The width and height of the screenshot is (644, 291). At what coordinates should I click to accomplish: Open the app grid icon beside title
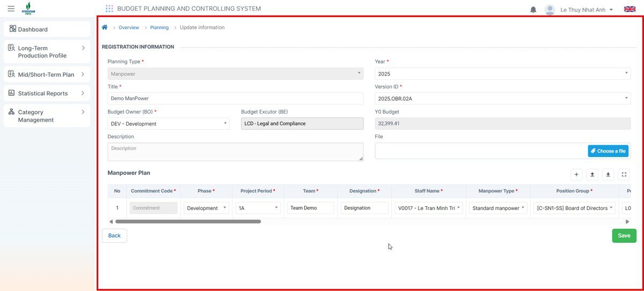coord(109,9)
